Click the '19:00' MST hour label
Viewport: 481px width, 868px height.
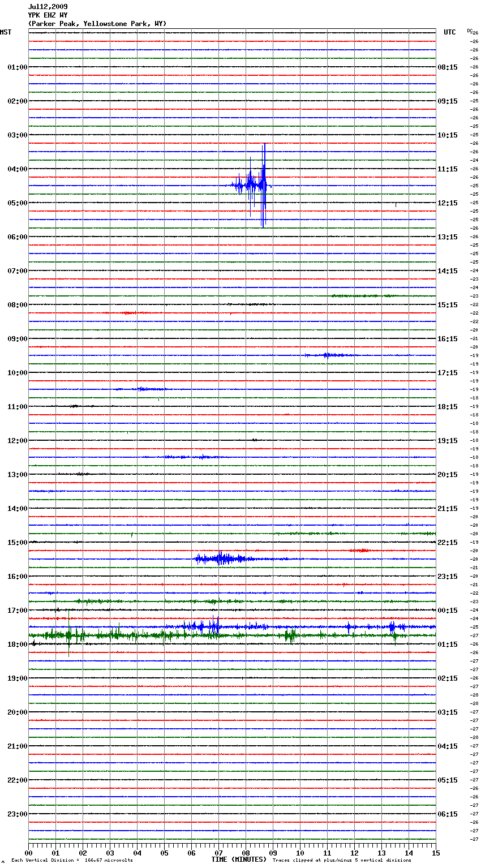18,678
